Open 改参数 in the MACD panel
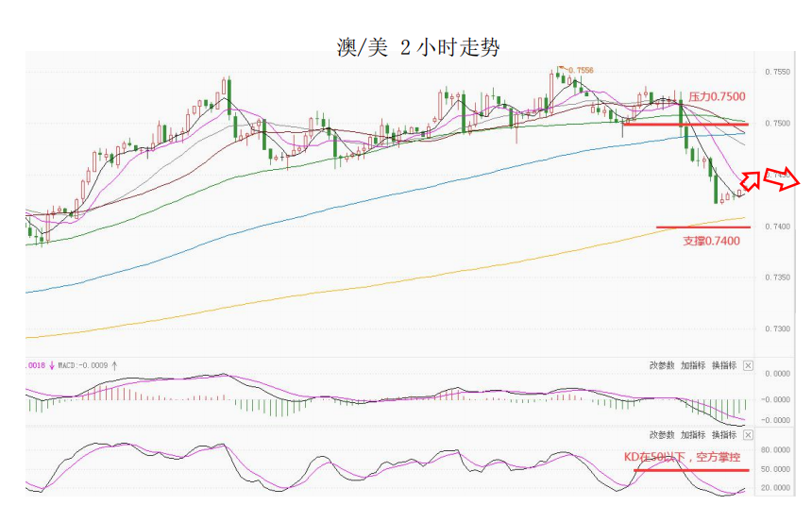This screenshot has width=812, height=522. [662, 365]
